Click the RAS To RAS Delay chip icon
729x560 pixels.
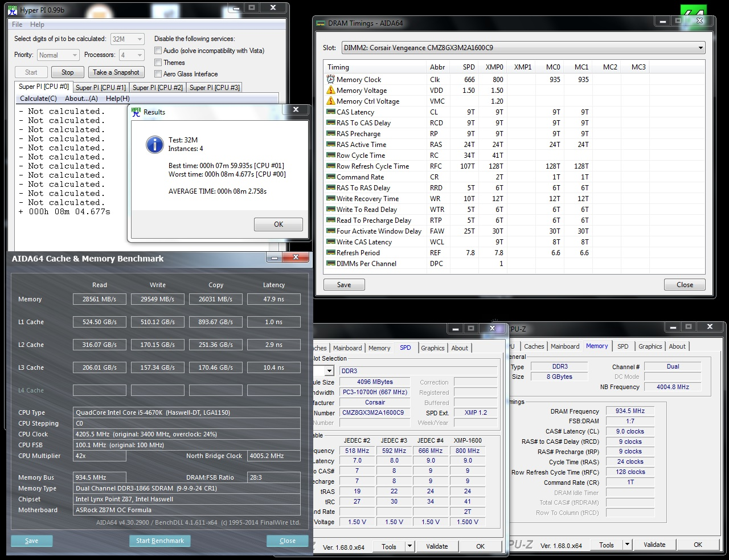[331, 187]
